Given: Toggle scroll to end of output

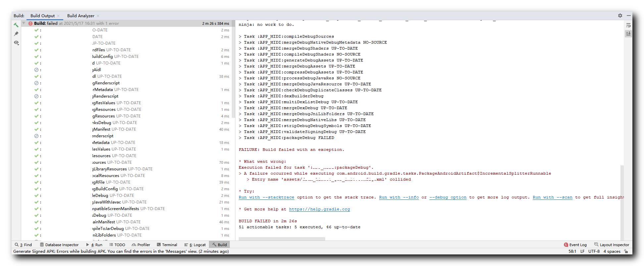Looking at the screenshot, I should pos(628,33).
